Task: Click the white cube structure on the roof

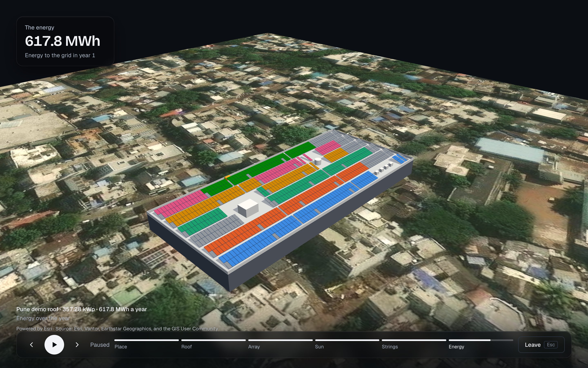Action: point(248,208)
